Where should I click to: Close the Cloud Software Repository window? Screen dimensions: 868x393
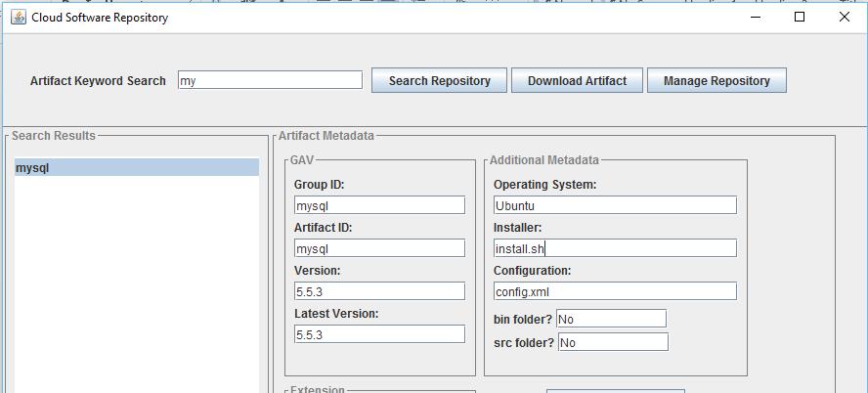click(x=845, y=18)
